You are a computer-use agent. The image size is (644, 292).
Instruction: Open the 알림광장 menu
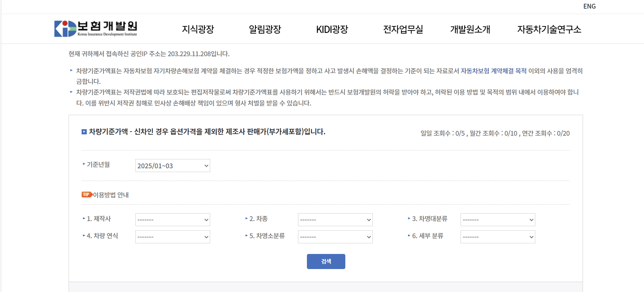pos(265,30)
